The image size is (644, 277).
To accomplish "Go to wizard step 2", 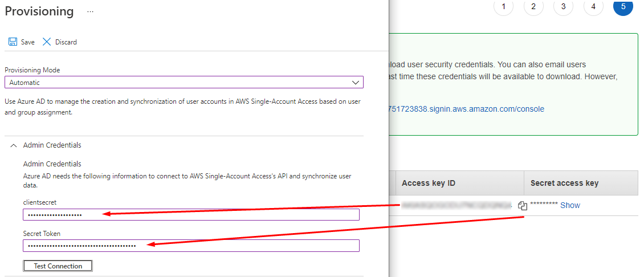I will (533, 7).
